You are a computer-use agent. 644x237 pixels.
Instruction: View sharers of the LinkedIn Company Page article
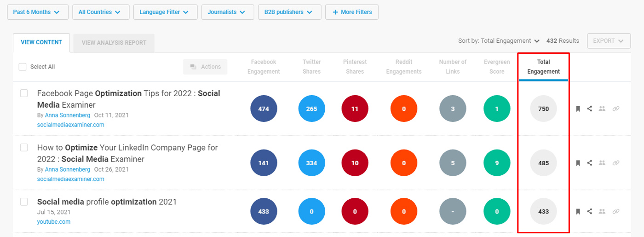[x=602, y=163]
